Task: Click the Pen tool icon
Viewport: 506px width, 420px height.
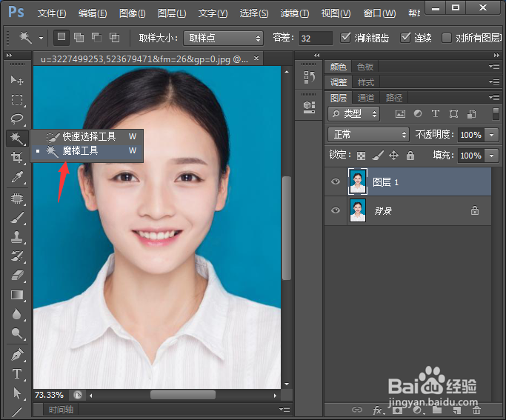Action: (x=17, y=355)
